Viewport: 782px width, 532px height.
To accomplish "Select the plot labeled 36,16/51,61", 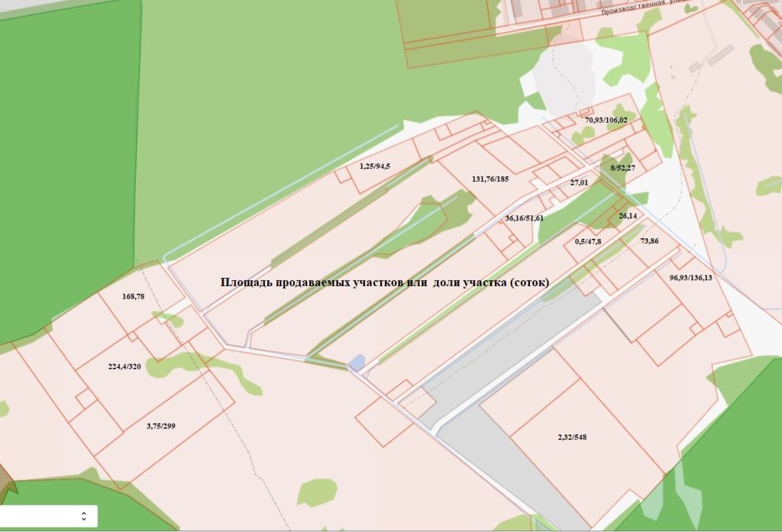I will click(x=524, y=218).
